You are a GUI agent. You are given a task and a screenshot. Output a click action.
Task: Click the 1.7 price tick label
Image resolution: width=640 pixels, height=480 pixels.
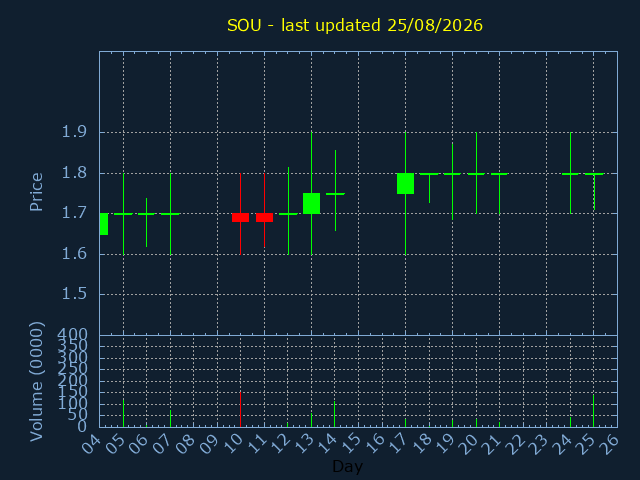click(74, 213)
